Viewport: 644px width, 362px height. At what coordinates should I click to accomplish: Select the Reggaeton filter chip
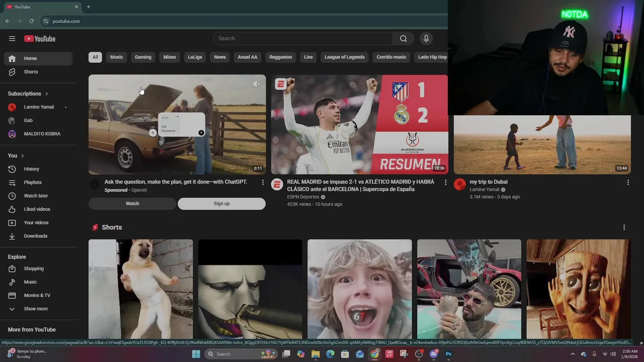(281, 57)
